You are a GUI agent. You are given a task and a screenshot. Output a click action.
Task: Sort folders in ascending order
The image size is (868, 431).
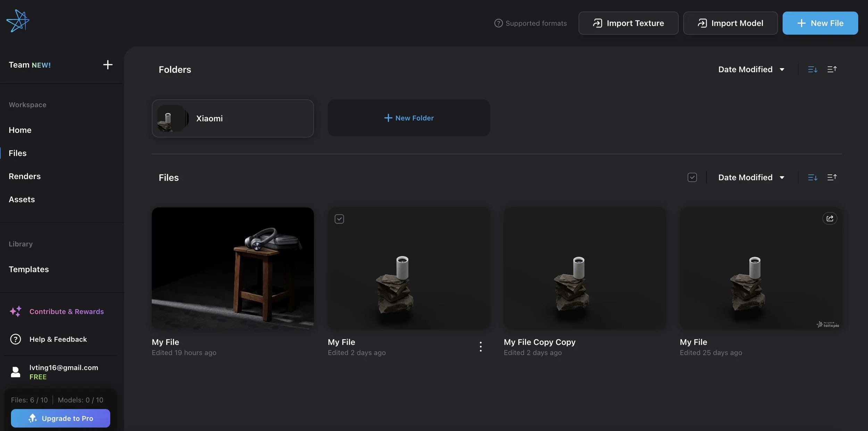coord(832,70)
